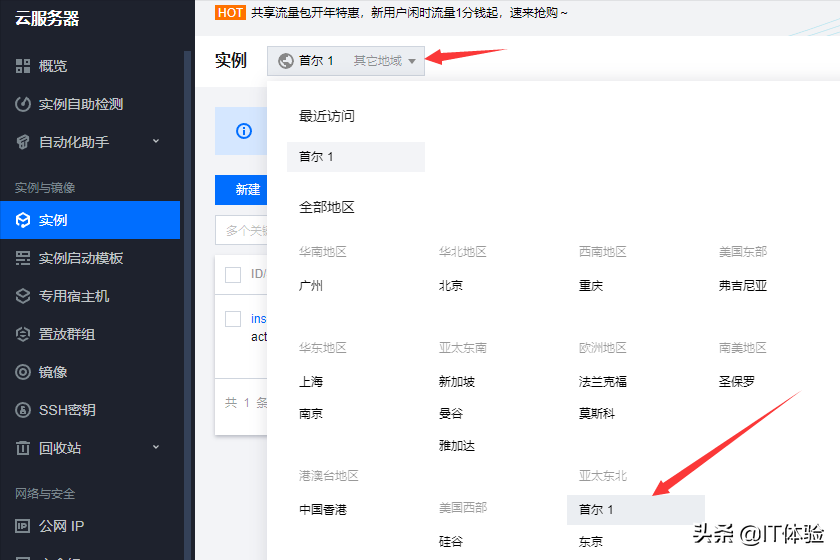Click the SSH密钥 key icon
Screen dimensions: 840x560
23,410
